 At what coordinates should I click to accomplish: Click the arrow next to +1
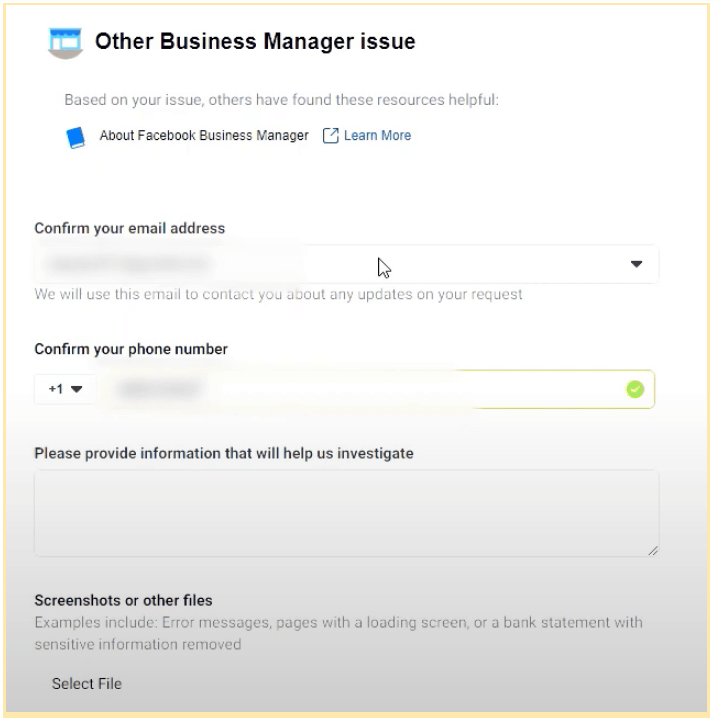(x=76, y=389)
